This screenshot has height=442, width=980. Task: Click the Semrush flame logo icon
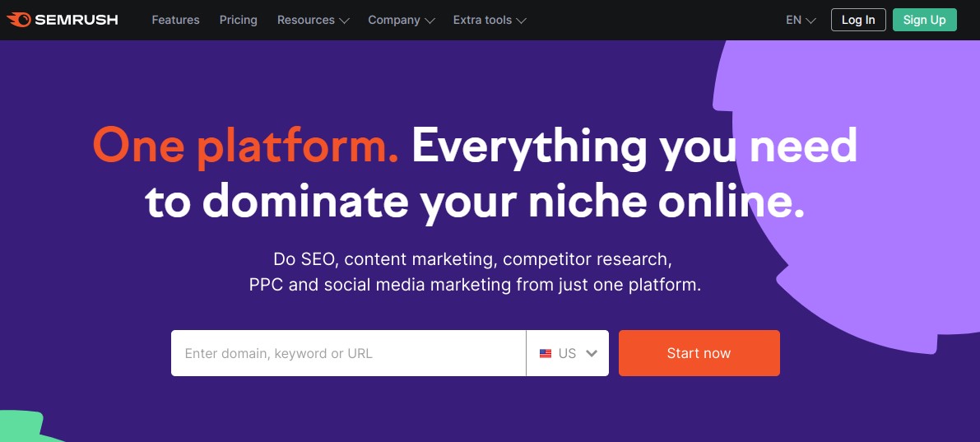[19, 20]
